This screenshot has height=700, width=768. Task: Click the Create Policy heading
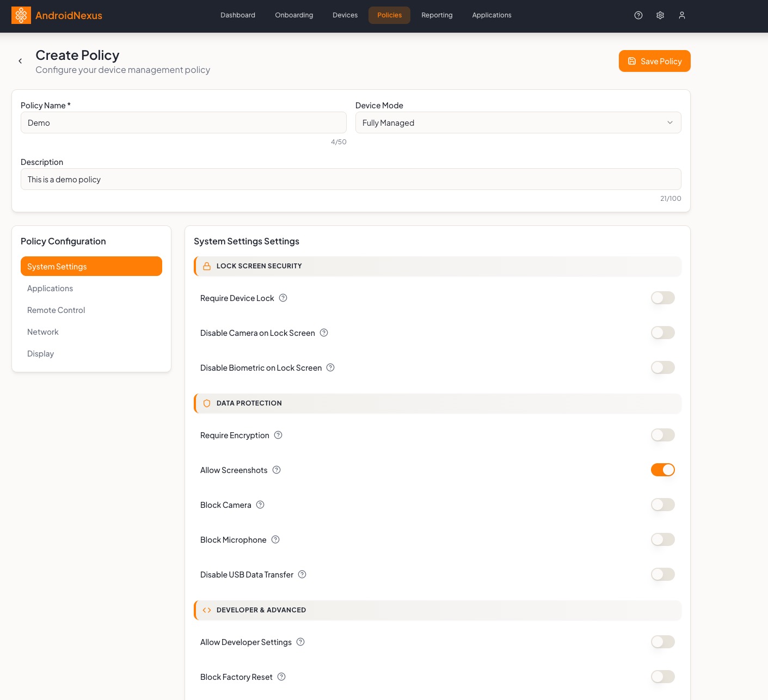(x=77, y=55)
